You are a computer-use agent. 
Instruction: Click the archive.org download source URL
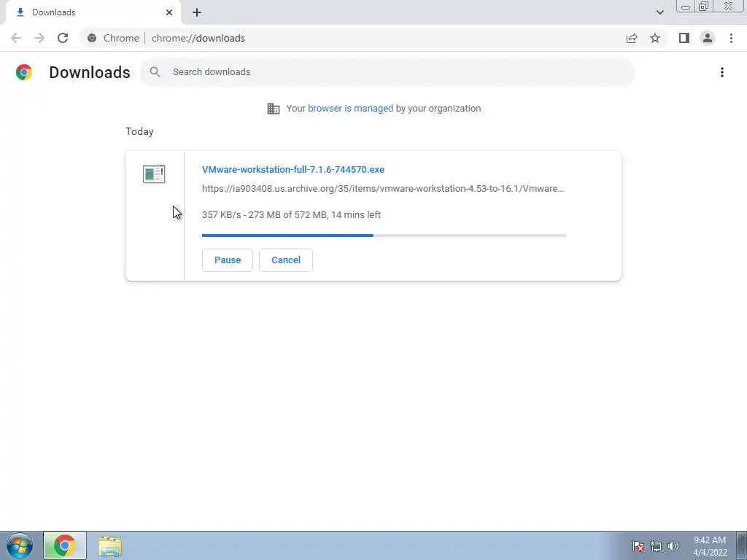(x=382, y=189)
